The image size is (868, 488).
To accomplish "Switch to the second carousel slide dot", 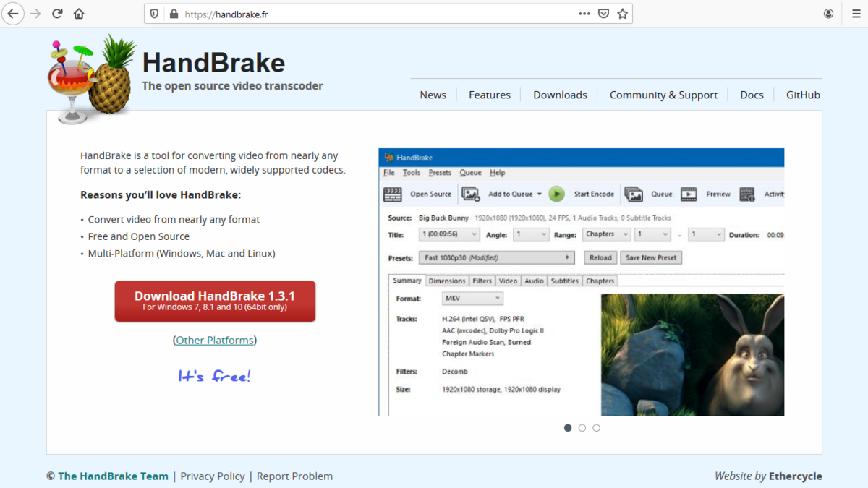I will 582,428.
